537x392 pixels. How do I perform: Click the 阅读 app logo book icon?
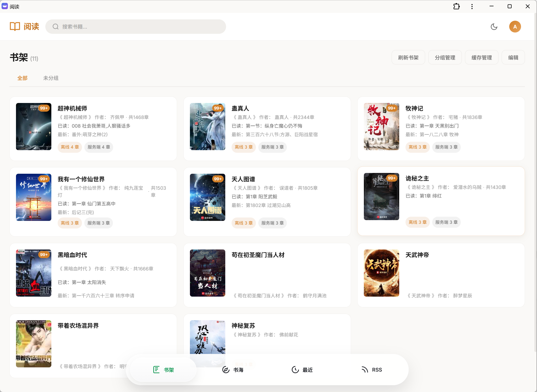pos(15,26)
